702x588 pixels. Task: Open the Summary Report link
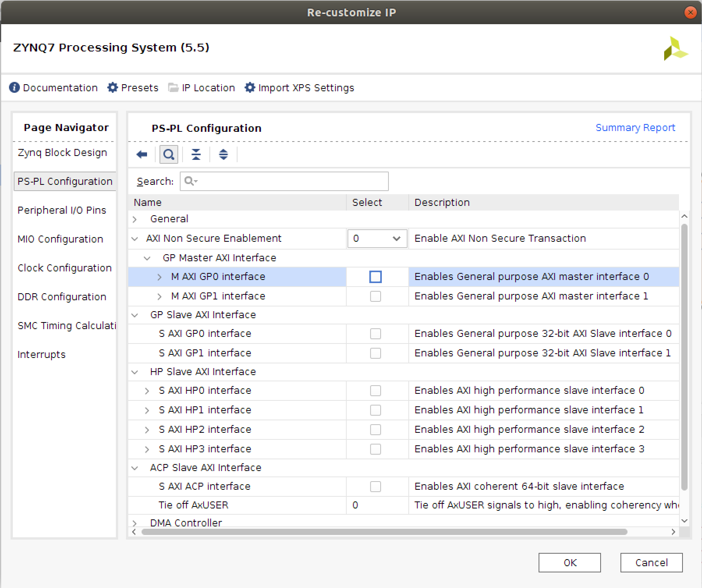click(635, 128)
